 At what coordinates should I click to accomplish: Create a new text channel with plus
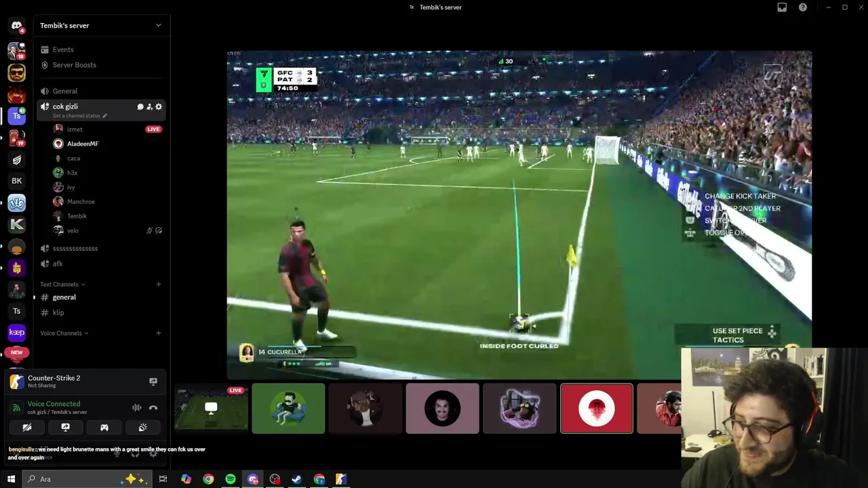coord(159,284)
